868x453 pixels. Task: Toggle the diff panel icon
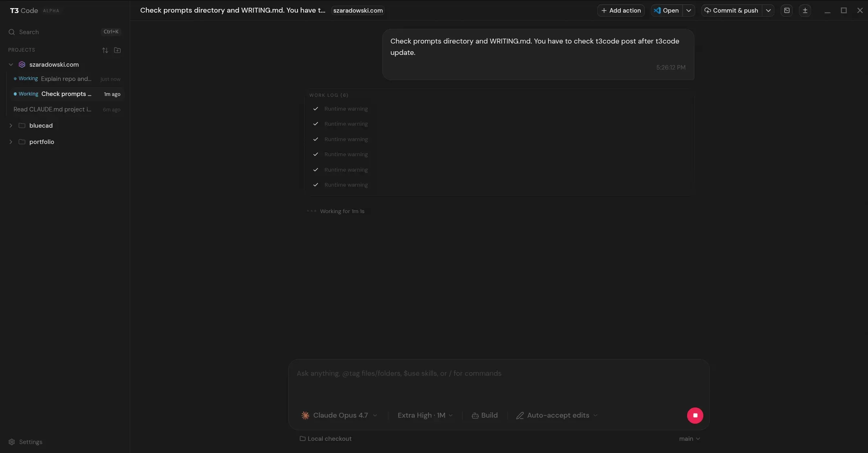point(805,11)
